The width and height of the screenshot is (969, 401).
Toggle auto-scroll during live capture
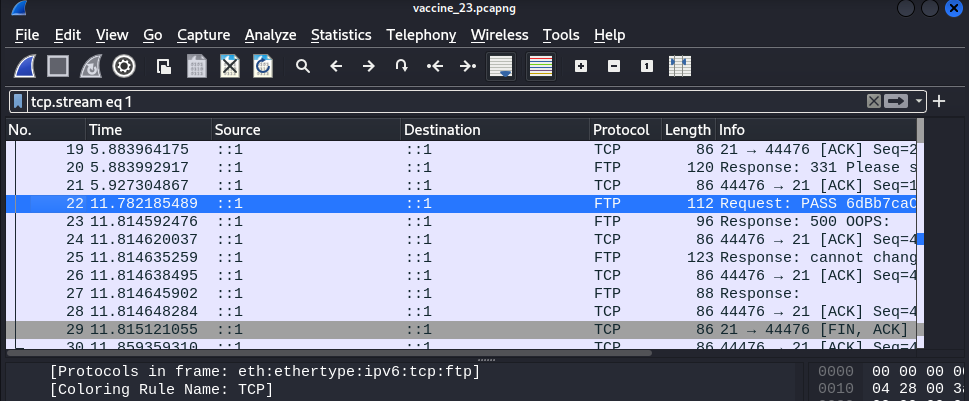point(501,66)
